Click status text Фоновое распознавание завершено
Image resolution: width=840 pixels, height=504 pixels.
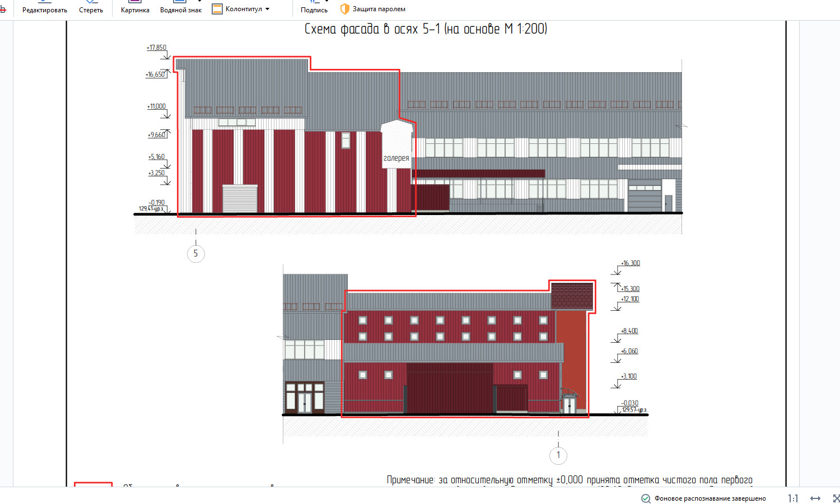(710, 498)
